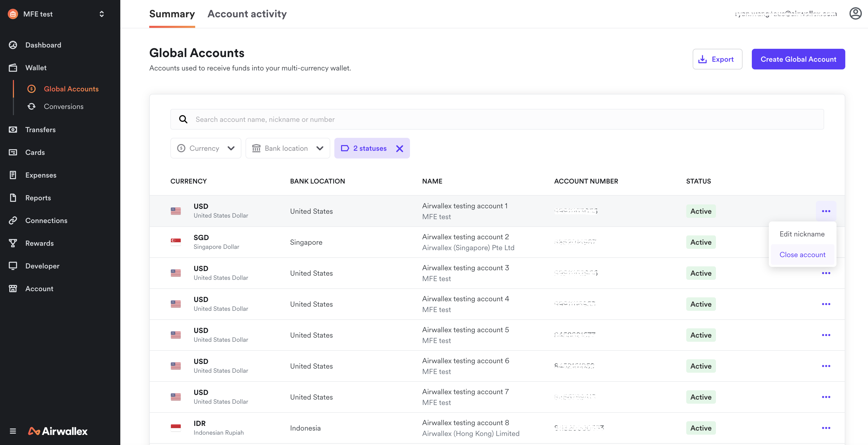Open the Reports document icon
This screenshot has height=445, width=868.
(13, 198)
